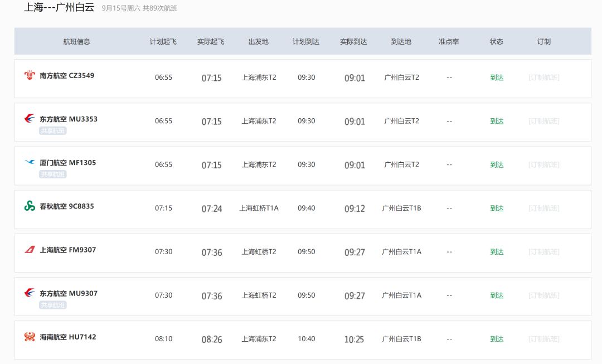
Task: Open flight 上海航空 FM9307 details
Action: tap(67, 250)
